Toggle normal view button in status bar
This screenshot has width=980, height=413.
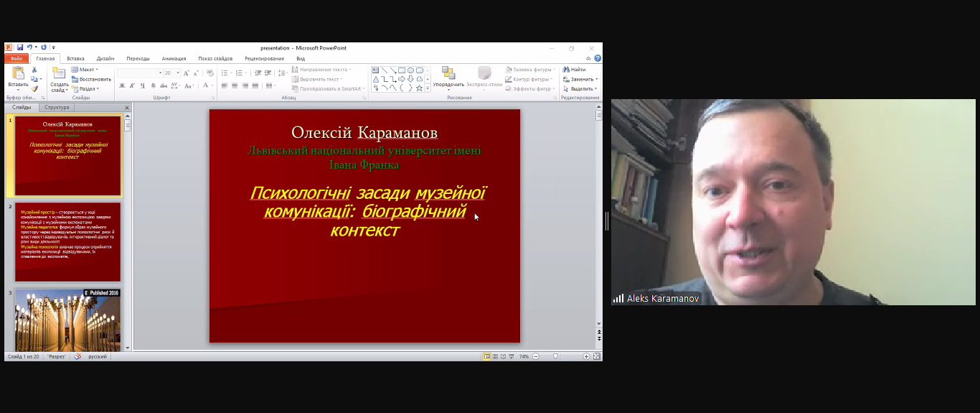point(487,356)
